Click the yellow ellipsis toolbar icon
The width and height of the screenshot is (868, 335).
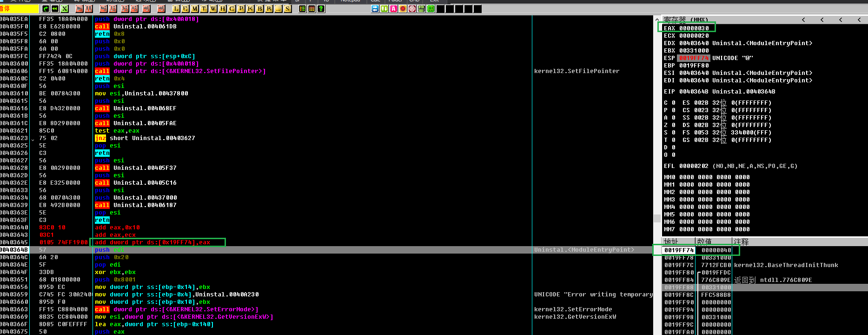pyautogui.click(x=278, y=9)
